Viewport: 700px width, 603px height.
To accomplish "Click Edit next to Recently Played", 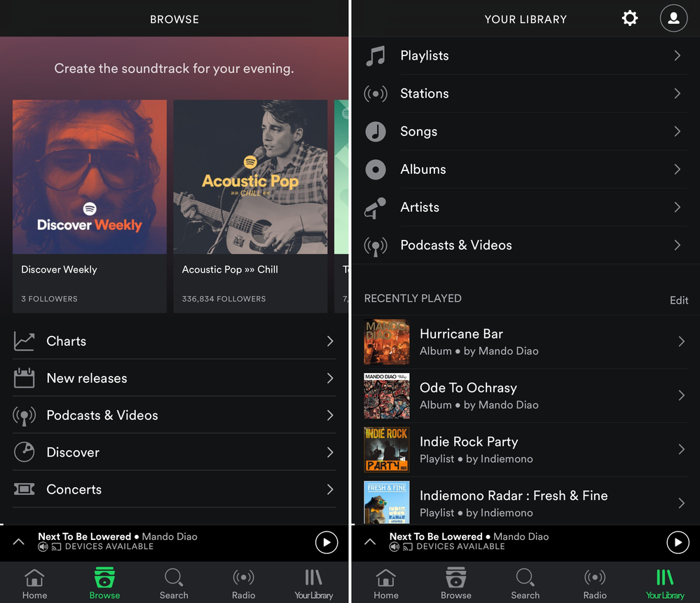I will pyautogui.click(x=678, y=300).
